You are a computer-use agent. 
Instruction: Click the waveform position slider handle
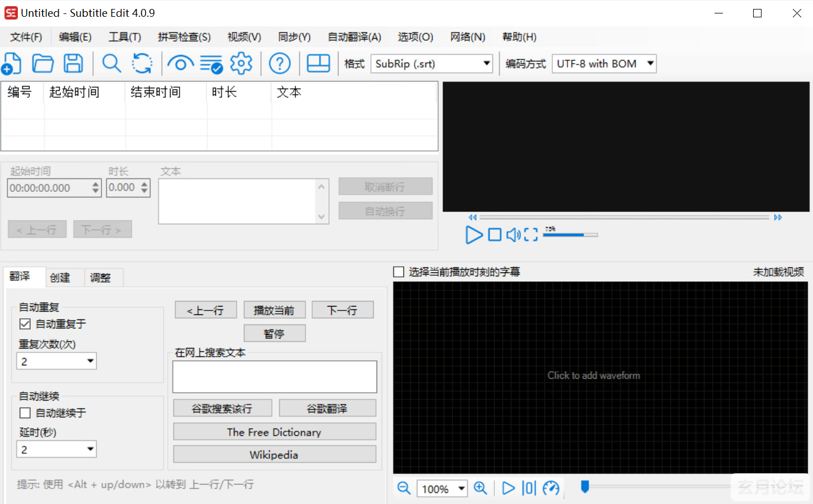pyautogui.click(x=585, y=487)
